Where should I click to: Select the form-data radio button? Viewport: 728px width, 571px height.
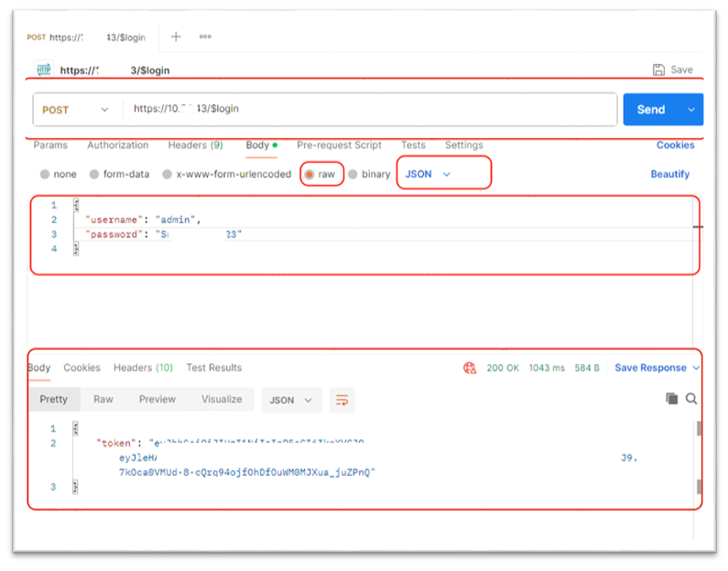[x=94, y=174]
